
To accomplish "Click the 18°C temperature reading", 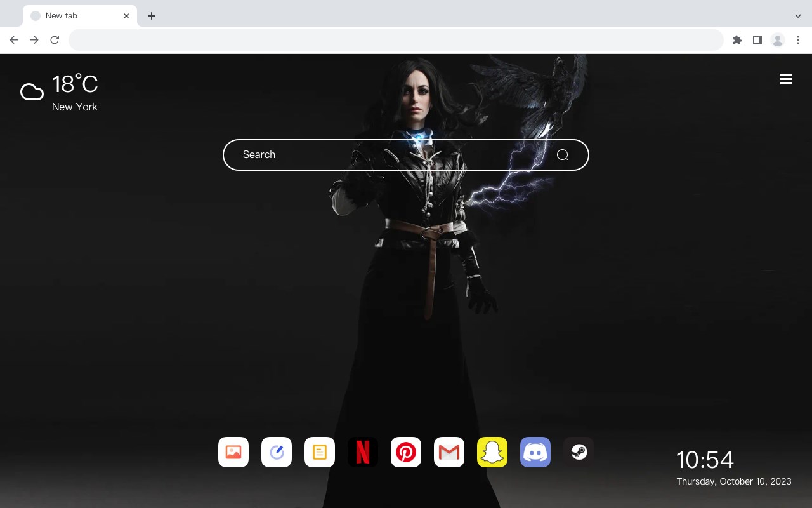I will coord(75,84).
